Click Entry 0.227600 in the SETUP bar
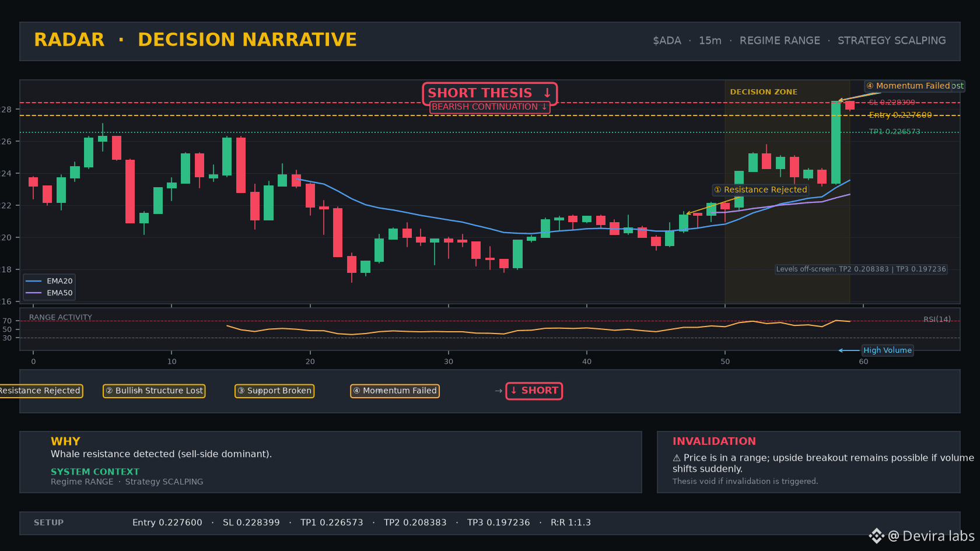This screenshot has height=551, width=980. tap(167, 522)
